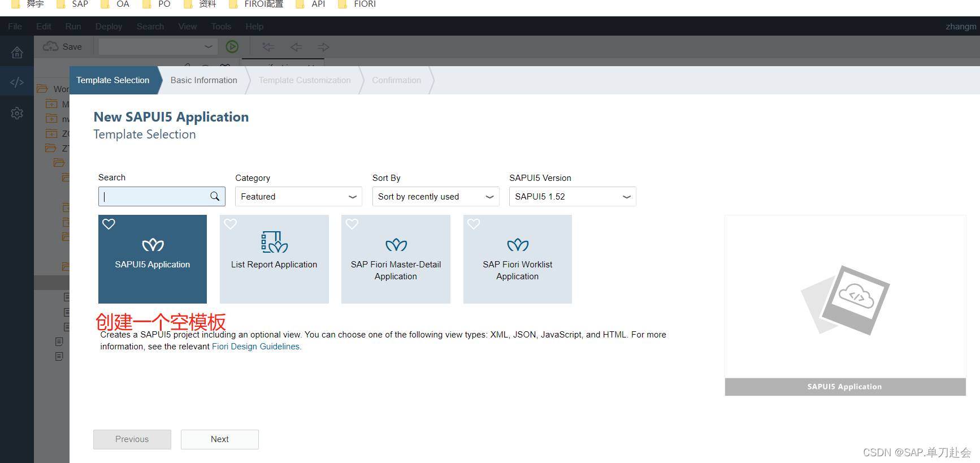980x463 pixels.
Task: Select the List Report Application tile
Action: (274, 259)
